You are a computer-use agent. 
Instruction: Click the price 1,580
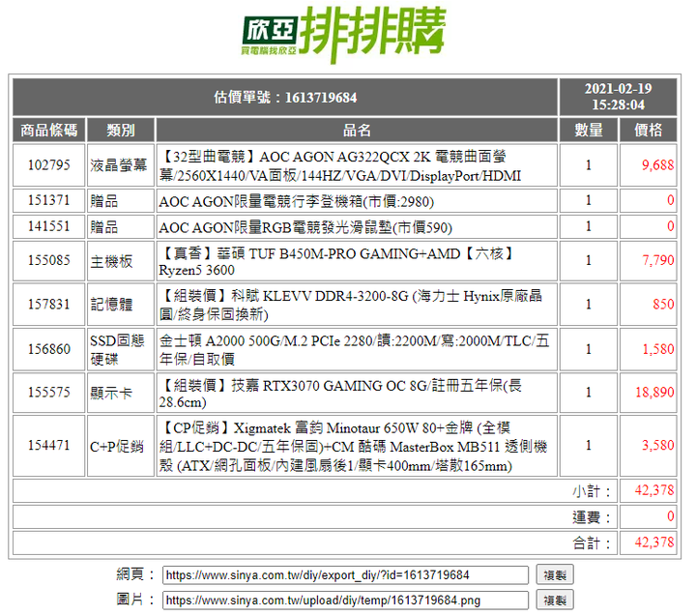click(x=658, y=349)
